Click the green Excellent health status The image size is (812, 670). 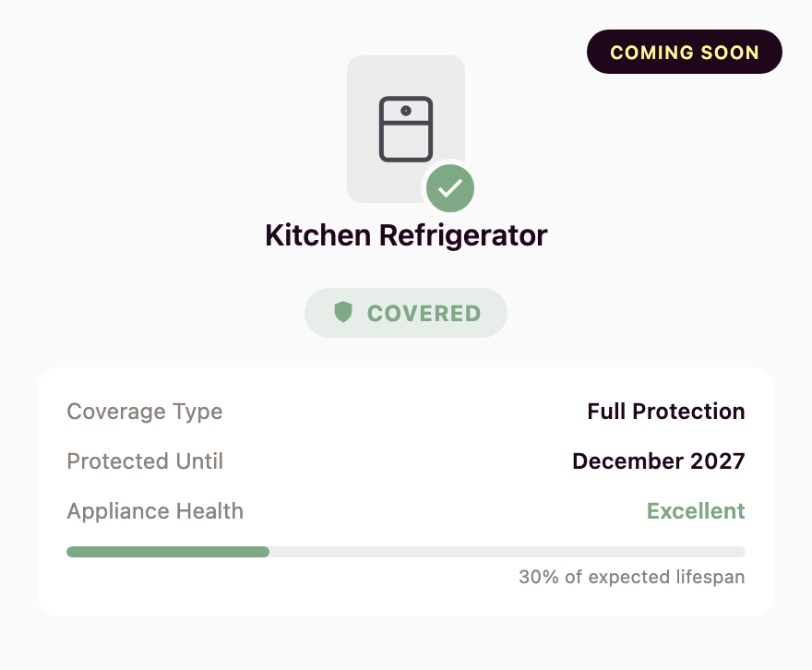click(x=696, y=511)
